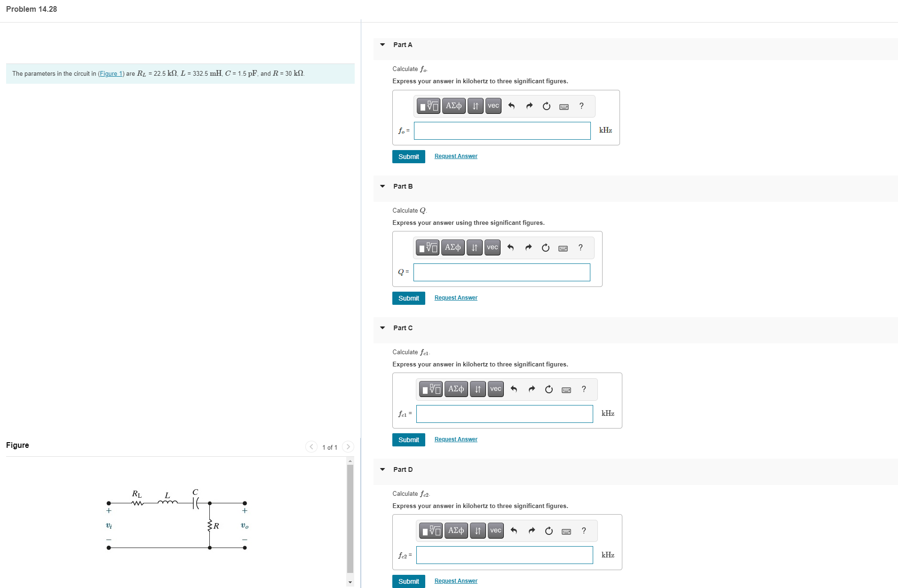Click the undo arrow icon in Part B
The image size is (898, 588).
click(511, 247)
